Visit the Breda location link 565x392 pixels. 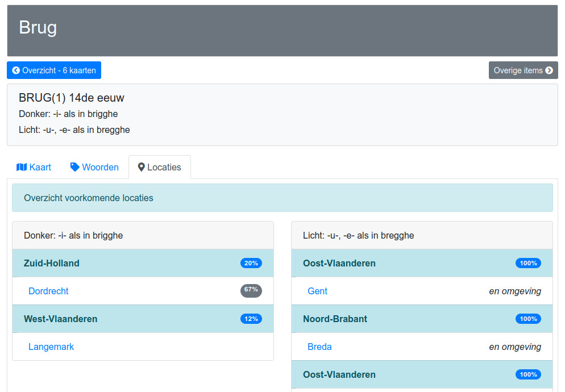[x=319, y=347]
